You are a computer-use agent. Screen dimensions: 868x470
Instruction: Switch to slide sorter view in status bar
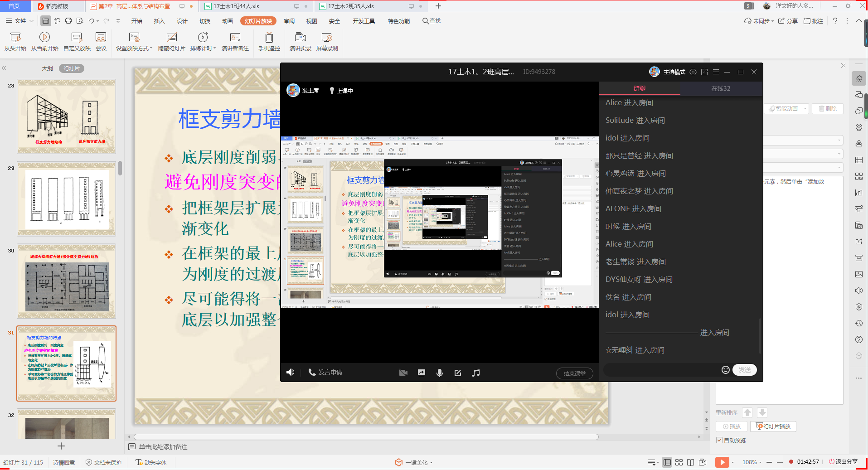click(x=679, y=462)
